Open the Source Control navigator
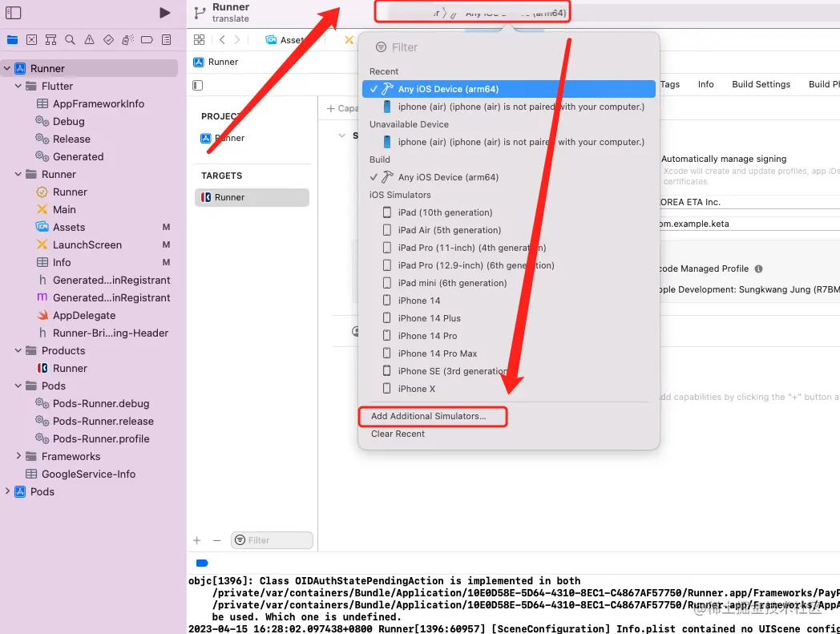This screenshot has width=840, height=634. pos(31,39)
